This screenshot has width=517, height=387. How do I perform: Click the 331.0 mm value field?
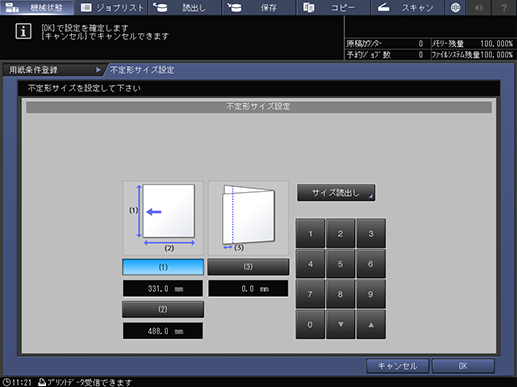point(163,288)
